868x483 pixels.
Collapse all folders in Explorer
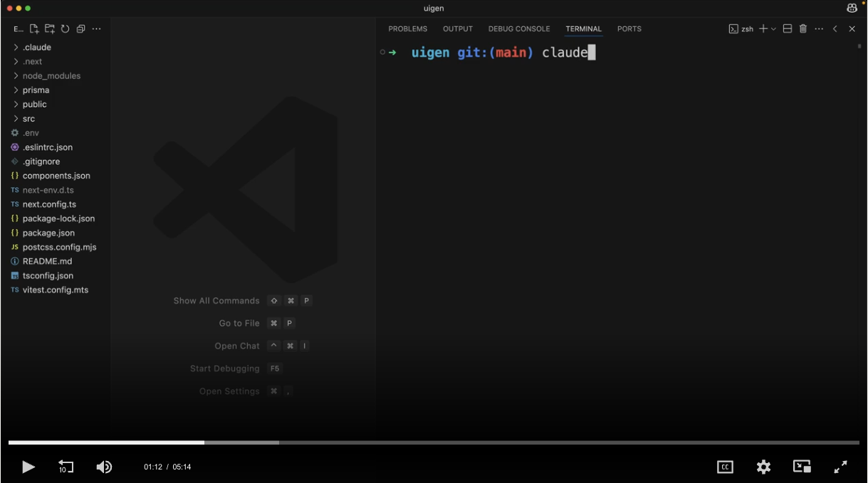click(x=80, y=29)
